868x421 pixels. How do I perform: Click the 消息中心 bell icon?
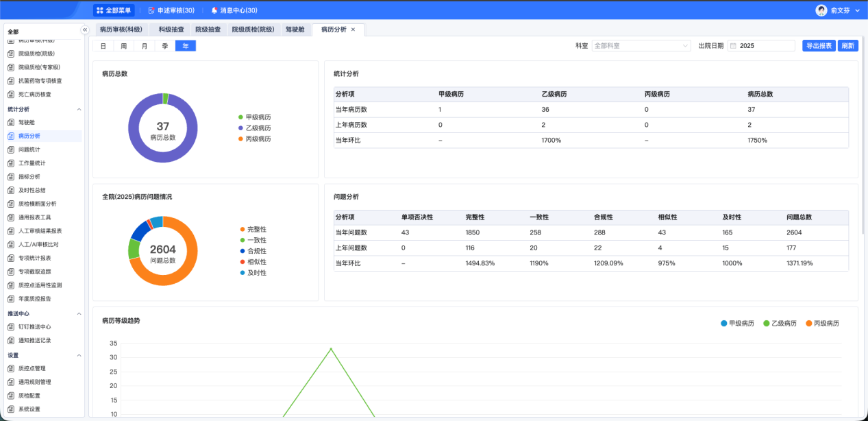(x=214, y=10)
